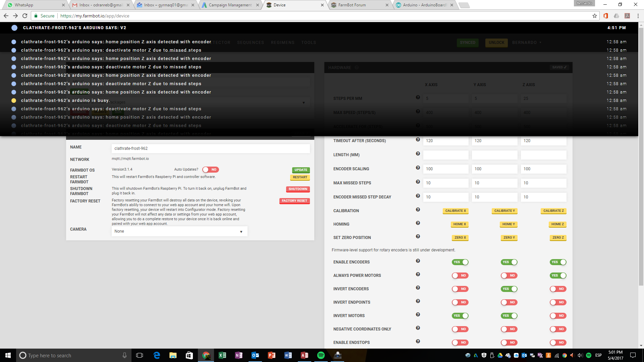Open Microsoft Edge from the taskbar

157,355
